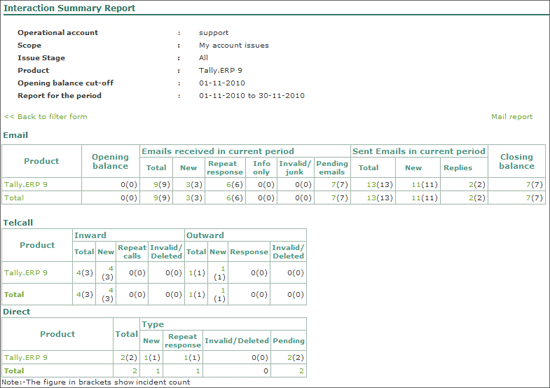550x388 pixels.
Task: Click the 'Direct' section heading
Action: point(16,312)
